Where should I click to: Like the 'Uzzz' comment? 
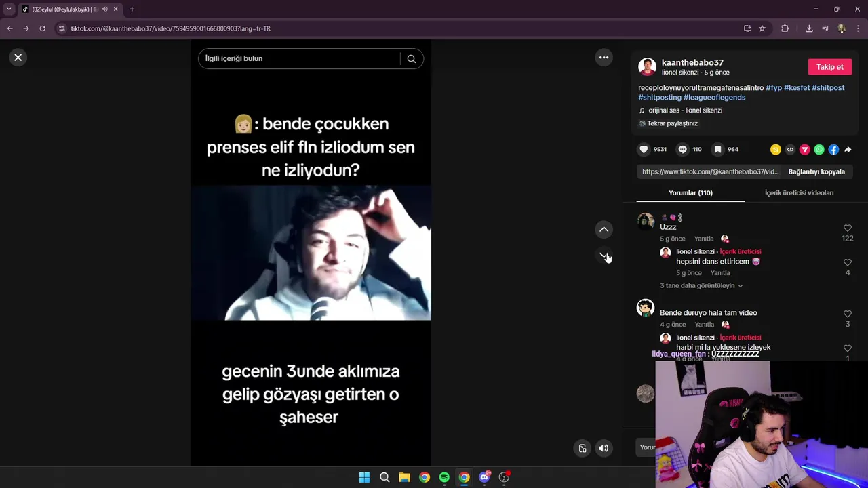tap(847, 228)
